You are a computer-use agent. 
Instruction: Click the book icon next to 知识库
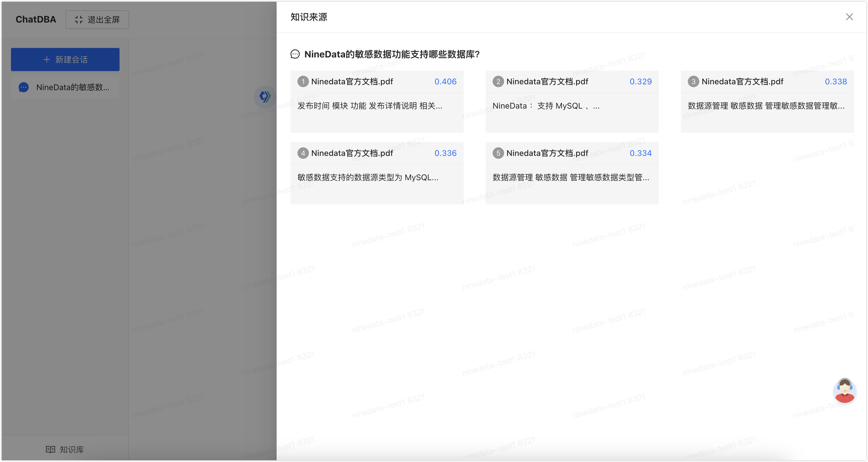coord(50,449)
